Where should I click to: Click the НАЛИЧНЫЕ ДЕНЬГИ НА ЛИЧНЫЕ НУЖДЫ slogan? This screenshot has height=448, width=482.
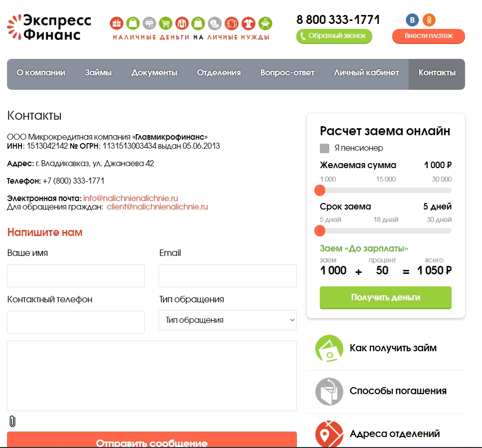point(191,37)
